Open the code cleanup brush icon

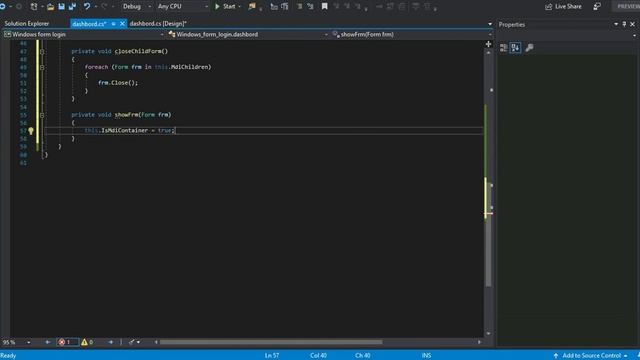[x=131, y=342]
